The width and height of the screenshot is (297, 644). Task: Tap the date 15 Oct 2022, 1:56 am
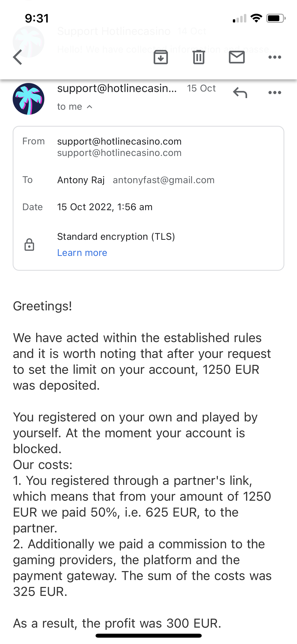(x=105, y=207)
